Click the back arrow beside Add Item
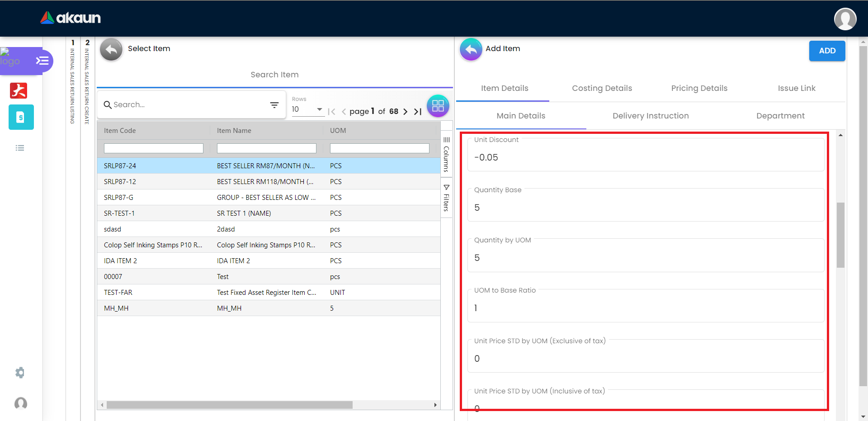868x421 pixels. pyautogui.click(x=471, y=49)
